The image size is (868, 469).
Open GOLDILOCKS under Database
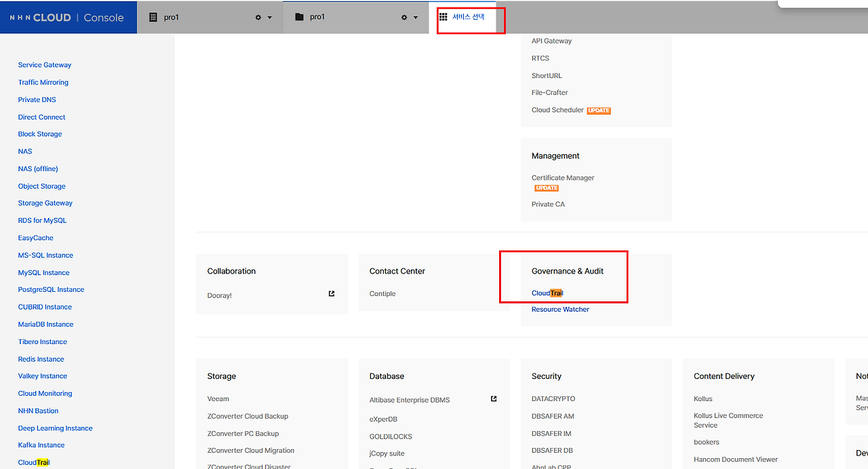391,436
